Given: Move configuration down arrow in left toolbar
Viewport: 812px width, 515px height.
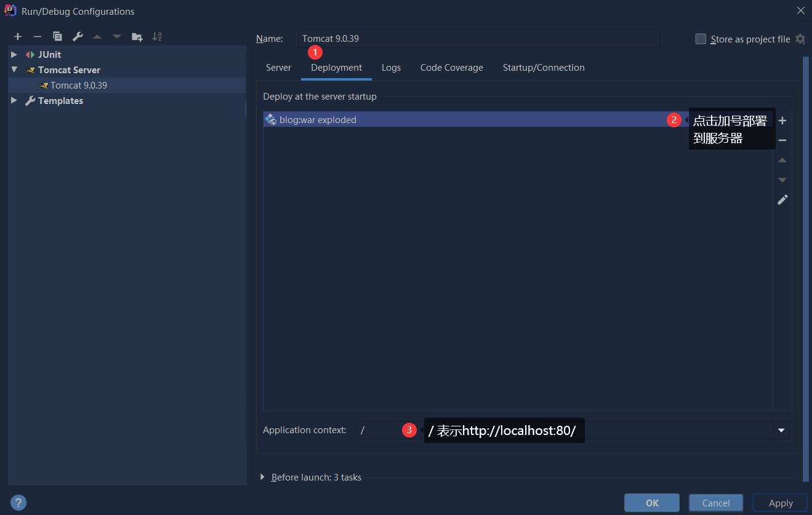Looking at the screenshot, I should point(117,37).
